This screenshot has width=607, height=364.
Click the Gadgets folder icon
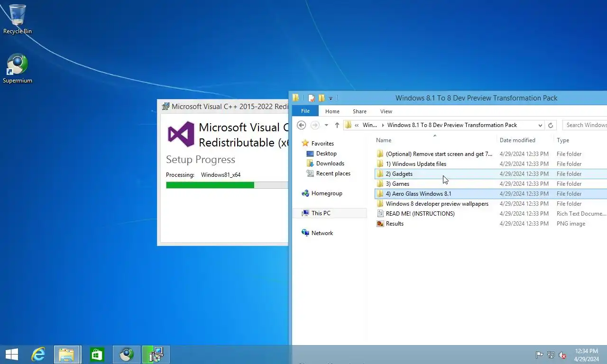pyautogui.click(x=380, y=174)
